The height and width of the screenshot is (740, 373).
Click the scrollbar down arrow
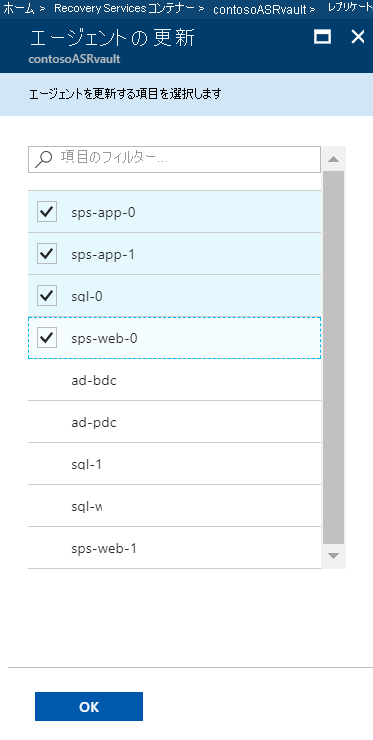(x=334, y=556)
